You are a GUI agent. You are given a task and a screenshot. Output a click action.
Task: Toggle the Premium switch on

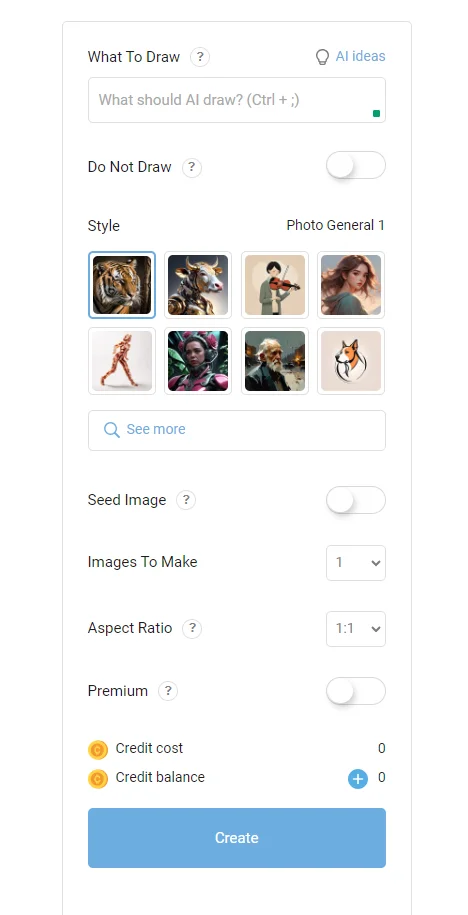356,691
